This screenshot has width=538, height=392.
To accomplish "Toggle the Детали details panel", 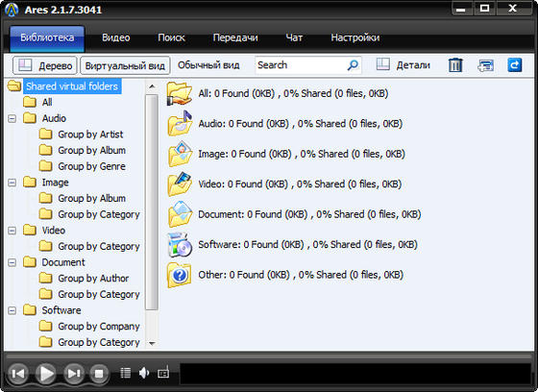I will point(403,65).
